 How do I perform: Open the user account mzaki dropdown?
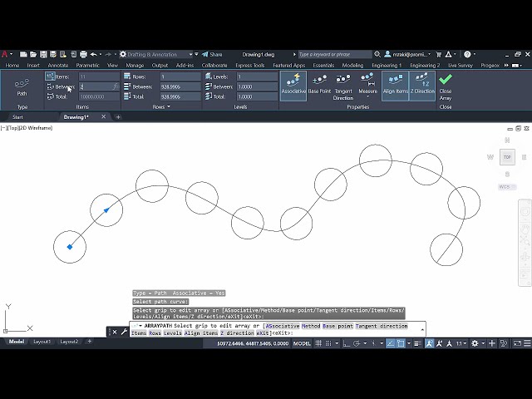407,54
